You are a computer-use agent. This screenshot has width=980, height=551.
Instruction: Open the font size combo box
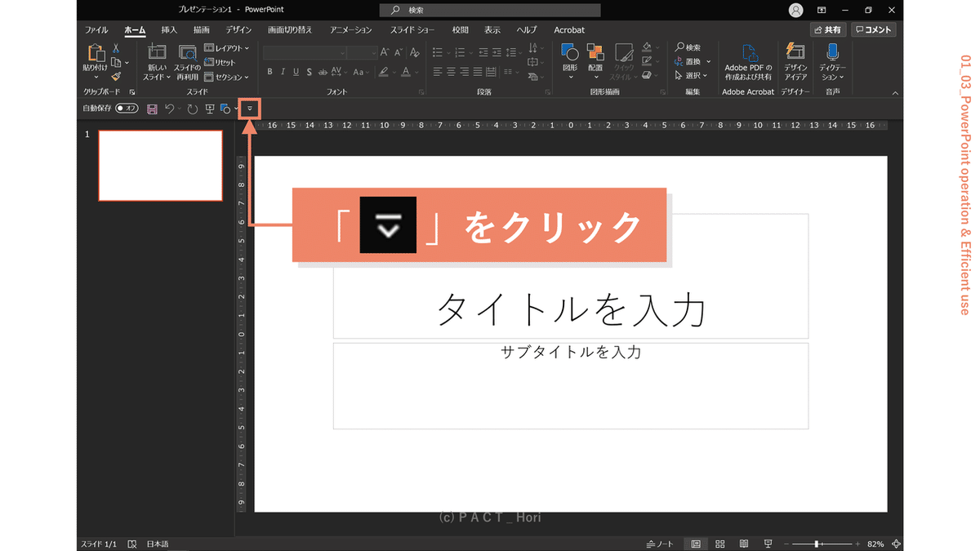coord(361,51)
